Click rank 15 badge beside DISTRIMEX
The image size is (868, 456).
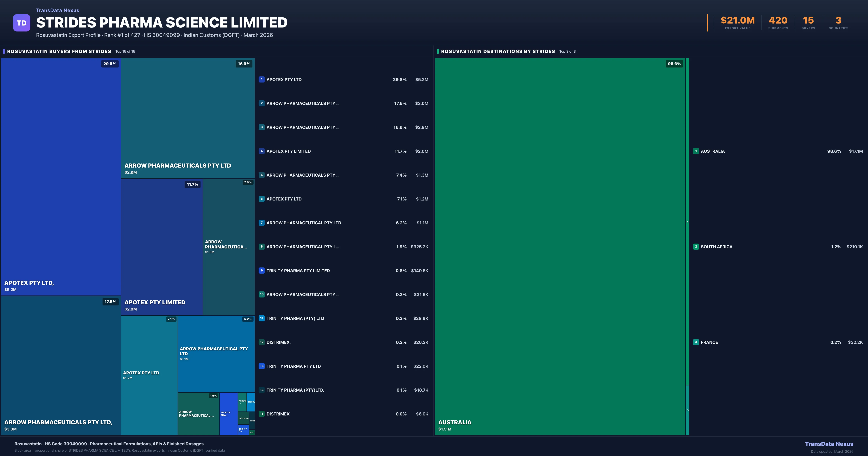click(x=261, y=414)
